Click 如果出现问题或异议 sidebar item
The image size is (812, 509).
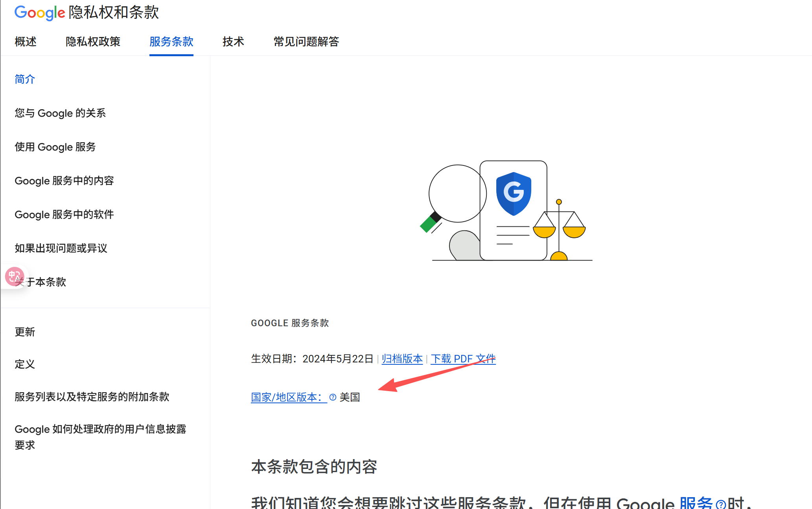click(x=61, y=248)
